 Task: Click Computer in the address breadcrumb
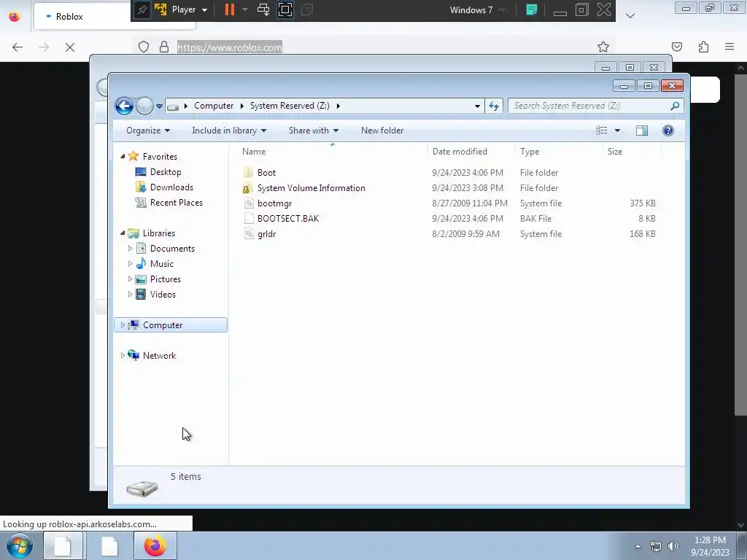coord(214,106)
